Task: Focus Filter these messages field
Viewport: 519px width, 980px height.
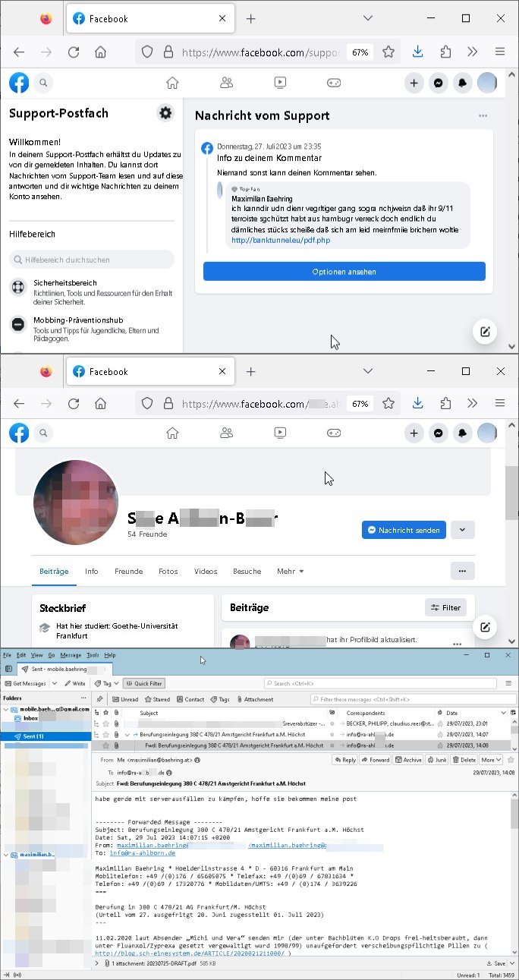Action: [413, 699]
